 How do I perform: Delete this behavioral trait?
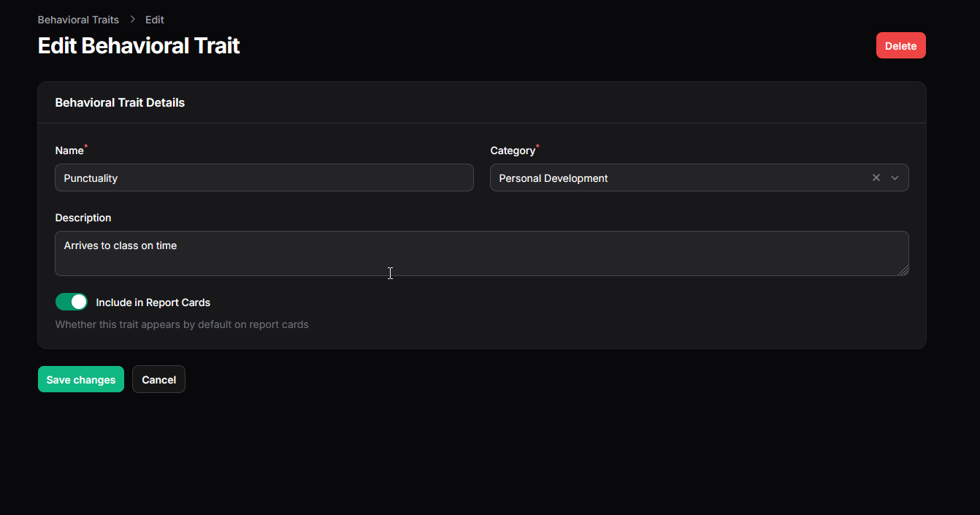(900, 45)
